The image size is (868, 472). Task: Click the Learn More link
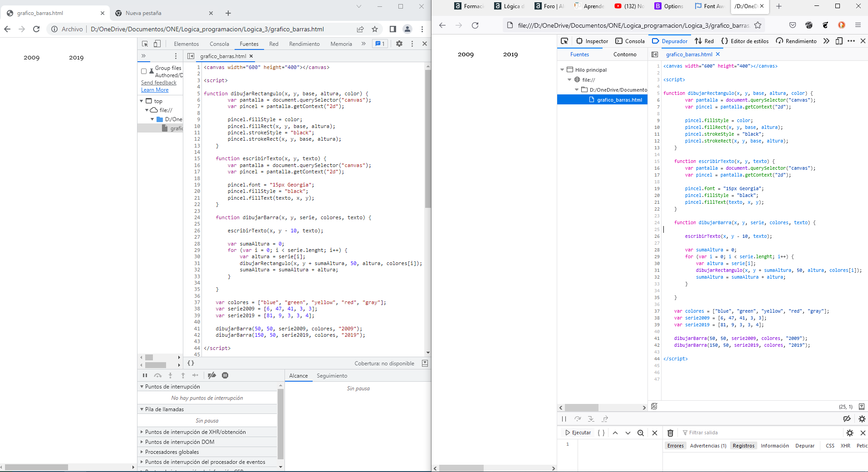tap(155, 90)
